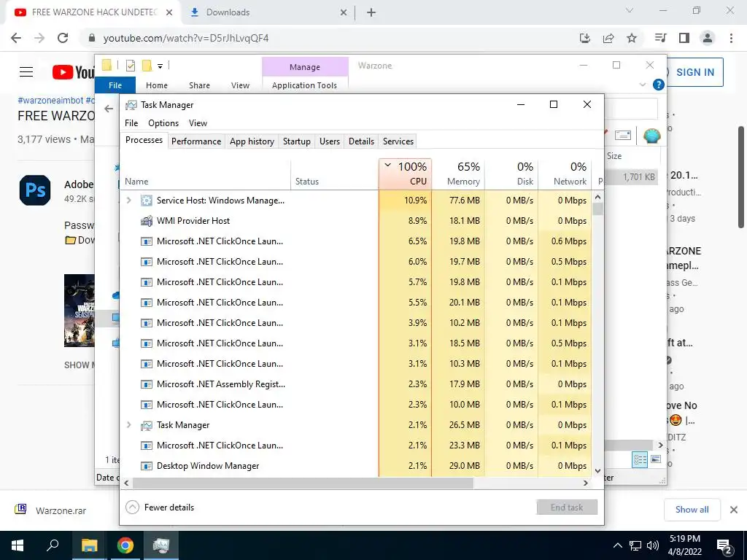The image size is (747, 560).
Task: Click Show all downloads button
Action: [x=692, y=510]
